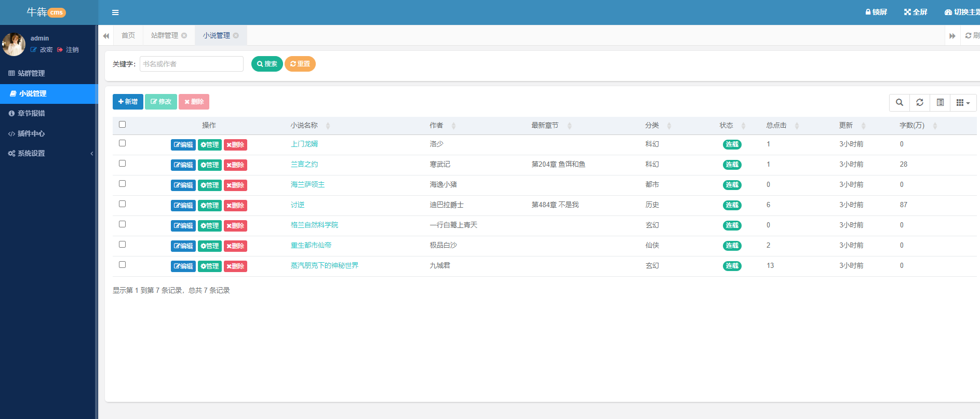Refresh the table with the refresh icon

pyautogui.click(x=920, y=102)
